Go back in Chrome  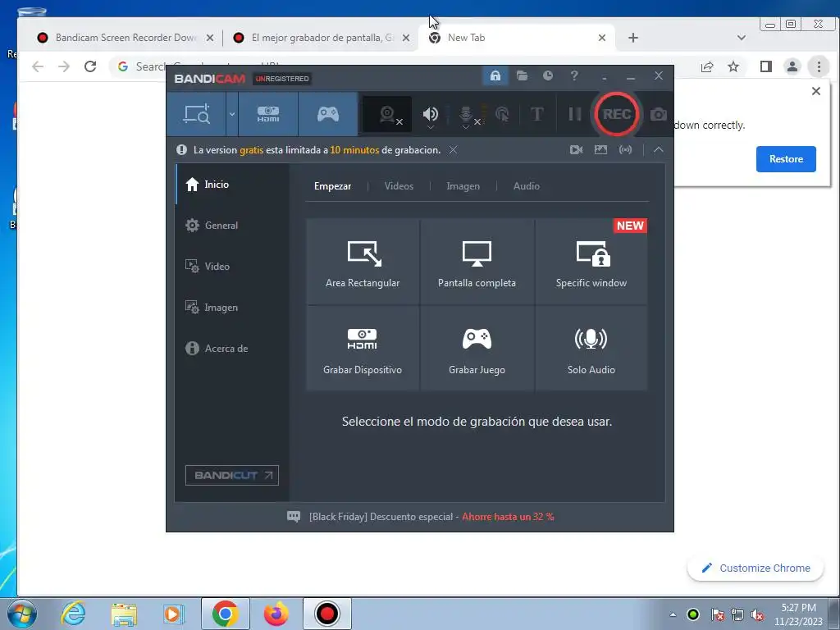click(x=38, y=66)
